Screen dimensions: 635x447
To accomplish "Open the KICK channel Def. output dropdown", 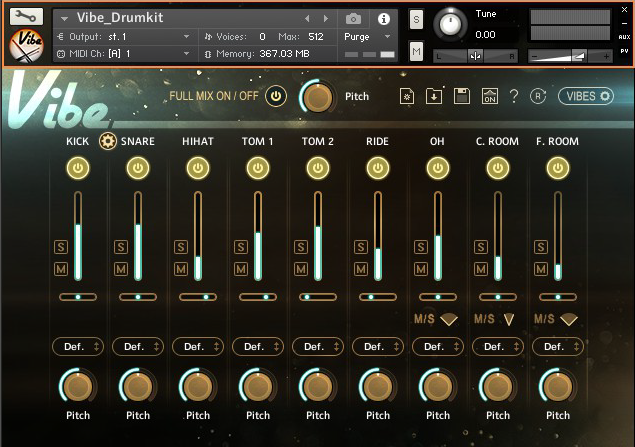I will 78,346.
